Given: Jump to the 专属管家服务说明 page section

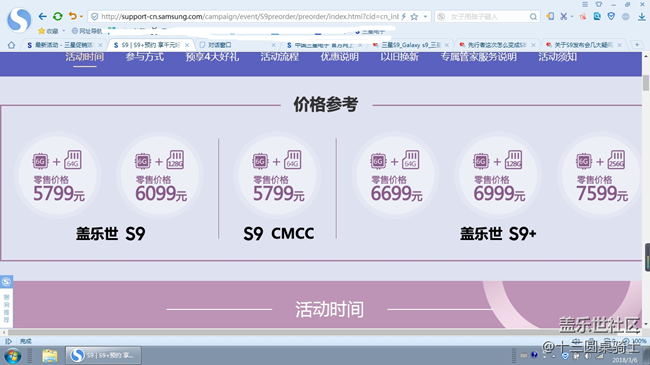Looking at the screenshot, I should (478, 57).
